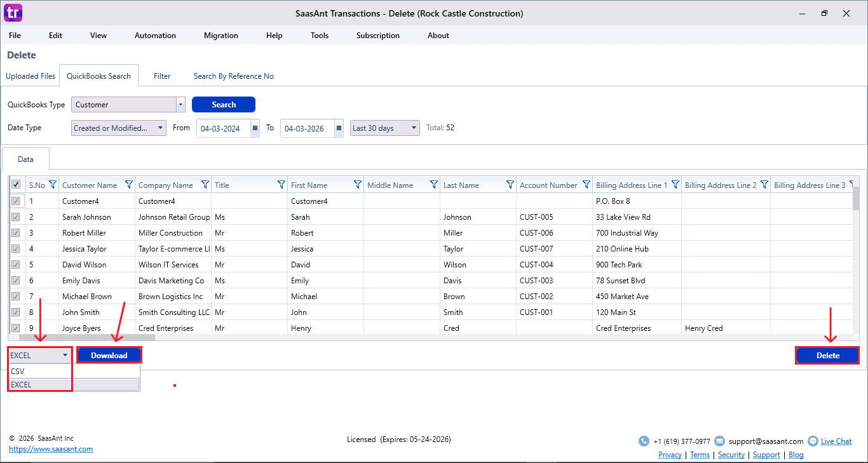Click filter icon on Company Name column
868x463 pixels.
[x=205, y=185]
